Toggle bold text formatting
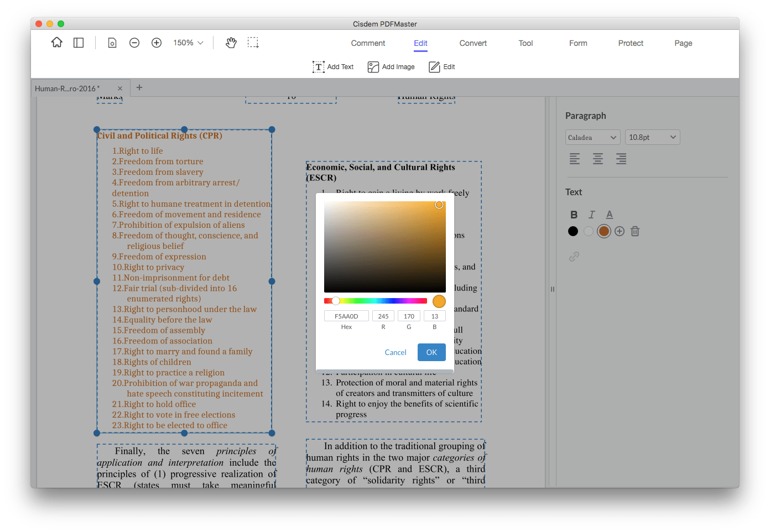 coord(574,215)
